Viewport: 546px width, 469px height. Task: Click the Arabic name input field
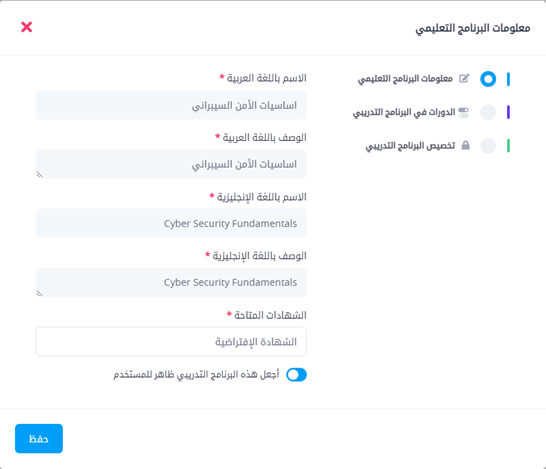pos(171,105)
